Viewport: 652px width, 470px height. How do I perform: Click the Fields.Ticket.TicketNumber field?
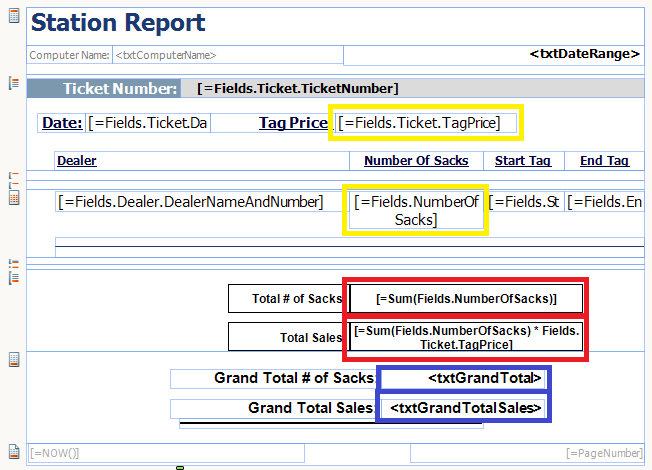(x=298, y=89)
